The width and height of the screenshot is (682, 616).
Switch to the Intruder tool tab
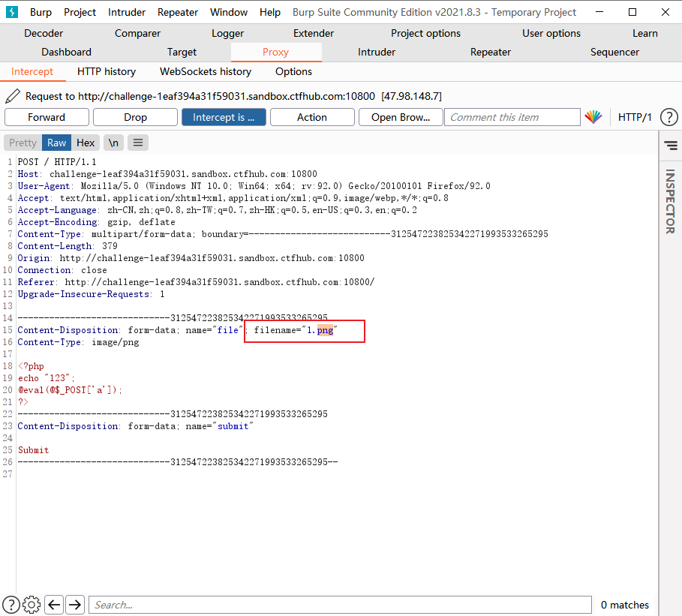click(x=376, y=52)
